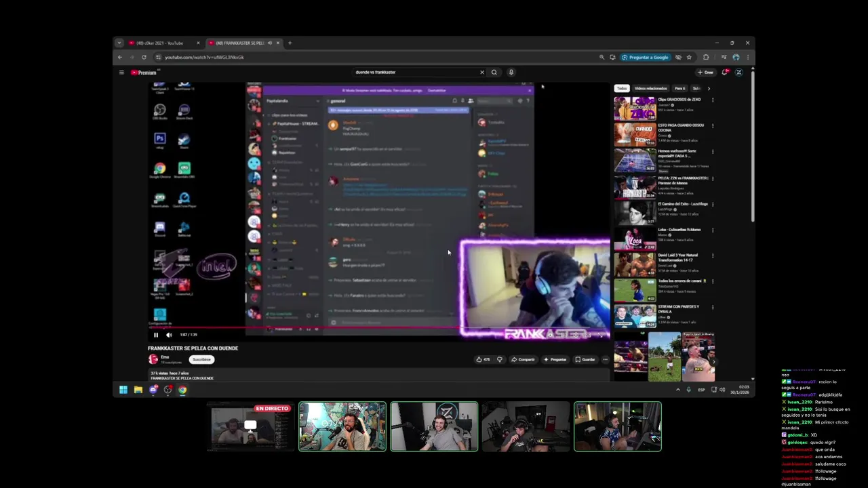
Task: Open the YouTube account avatar menu
Action: tap(738, 73)
